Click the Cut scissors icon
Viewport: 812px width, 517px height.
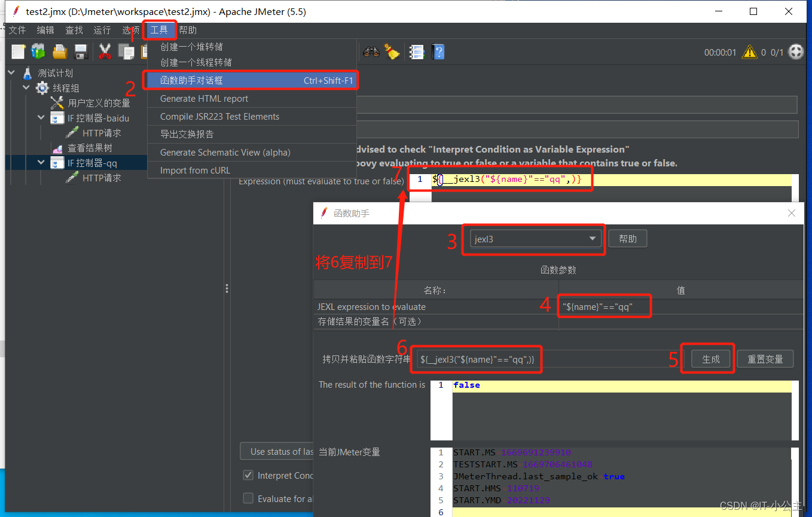105,52
